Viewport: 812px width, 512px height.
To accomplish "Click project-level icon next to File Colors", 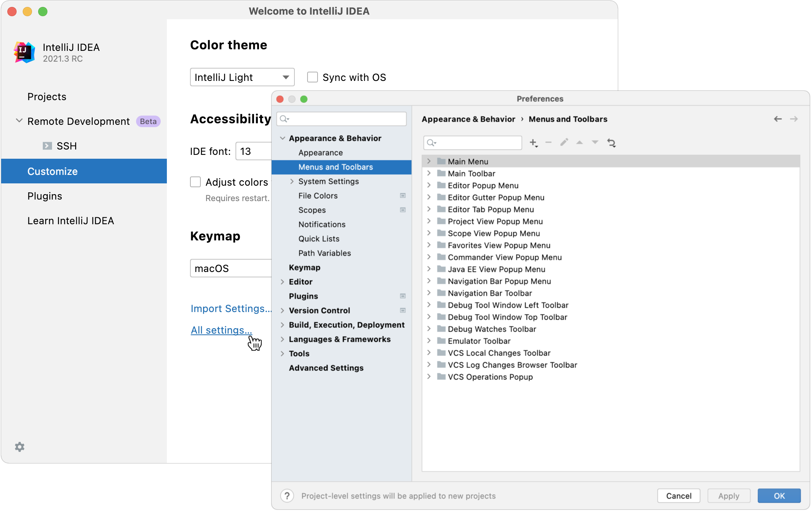I will [403, 196].
